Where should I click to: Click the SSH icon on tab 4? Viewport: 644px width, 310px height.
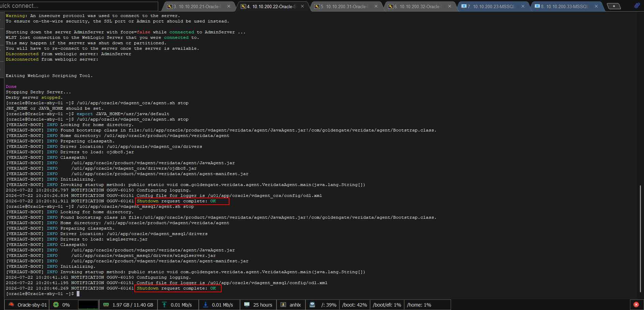coord(243,6)
